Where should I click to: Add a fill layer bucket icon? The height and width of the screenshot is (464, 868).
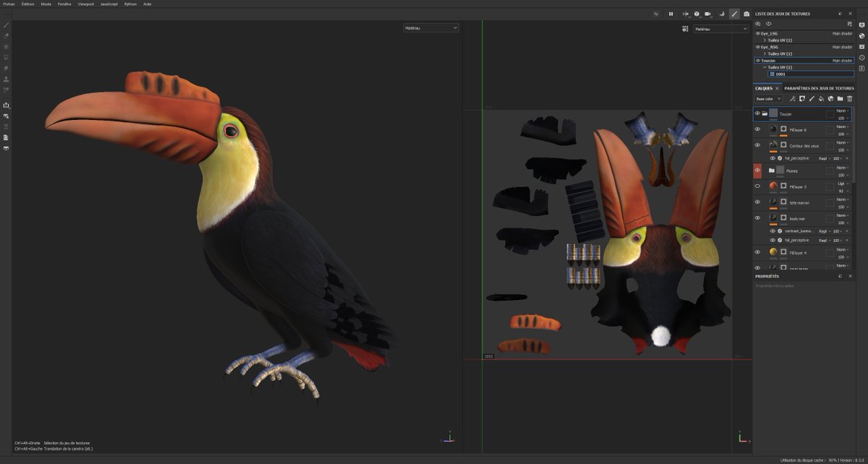(x=821, y=99)
